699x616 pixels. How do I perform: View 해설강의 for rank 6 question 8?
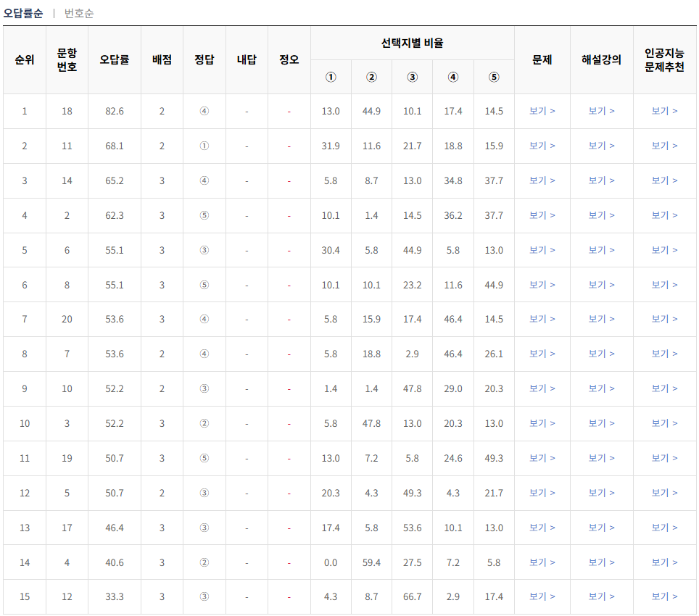602,284
